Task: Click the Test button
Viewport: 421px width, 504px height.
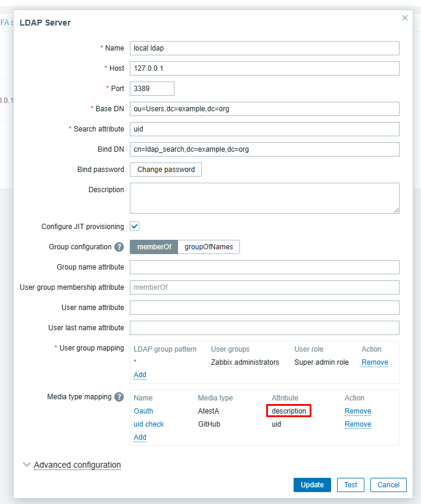Action: (351, 485)
